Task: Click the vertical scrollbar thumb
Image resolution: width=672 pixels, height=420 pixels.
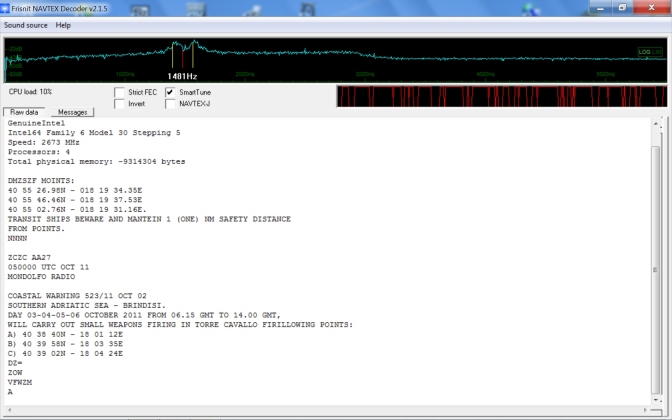Action: [x=656, y=270]
